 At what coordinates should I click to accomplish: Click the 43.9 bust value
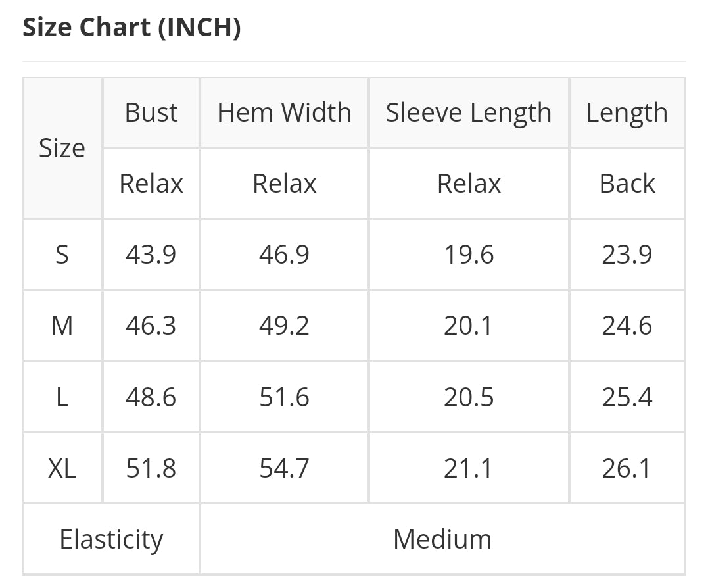click(x=151, y=254)
